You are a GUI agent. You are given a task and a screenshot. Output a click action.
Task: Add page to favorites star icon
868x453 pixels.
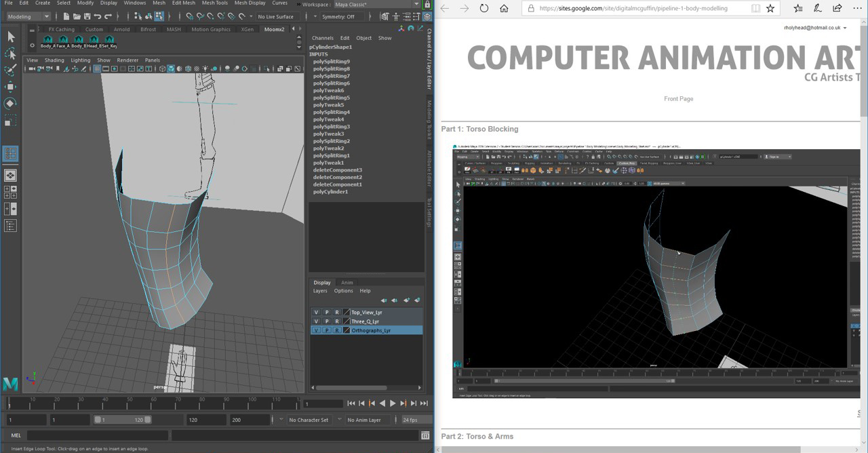770,8
